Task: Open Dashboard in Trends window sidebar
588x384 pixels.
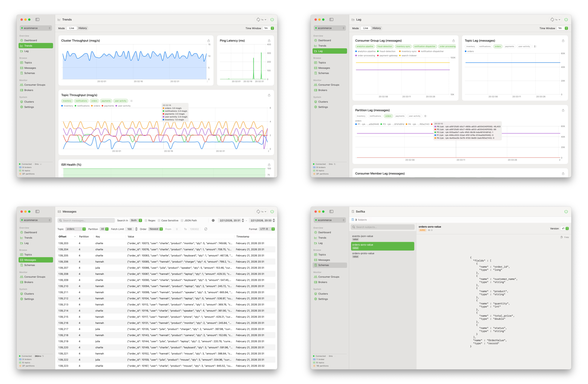Action: coord(36,41)
